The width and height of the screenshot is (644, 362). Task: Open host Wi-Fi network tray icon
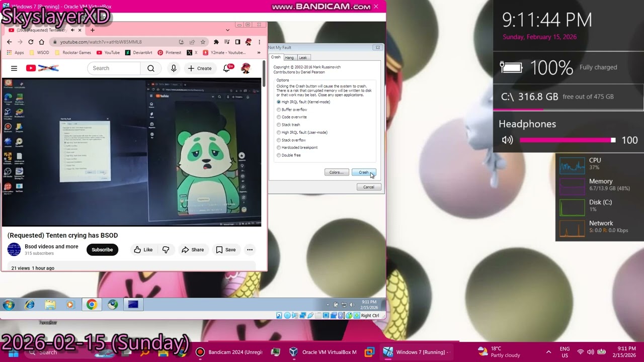click(581, 352)
